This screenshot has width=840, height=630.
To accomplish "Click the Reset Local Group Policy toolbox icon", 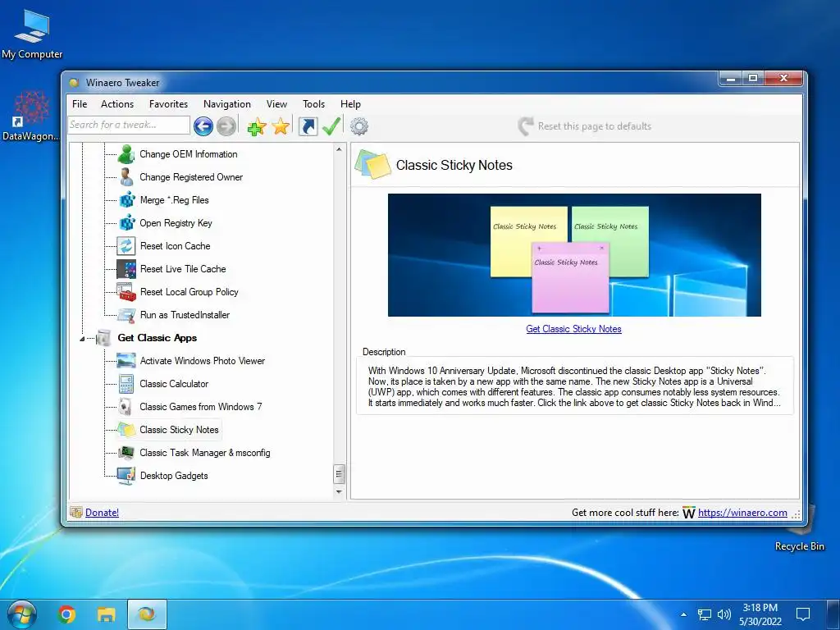I will [126, 292].
